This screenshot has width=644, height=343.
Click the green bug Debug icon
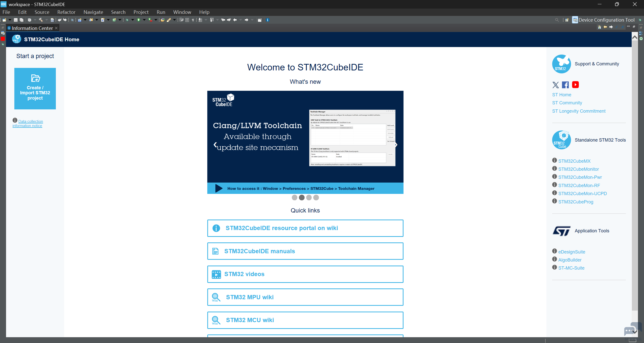pyautogui.click(x=127, y=20)
